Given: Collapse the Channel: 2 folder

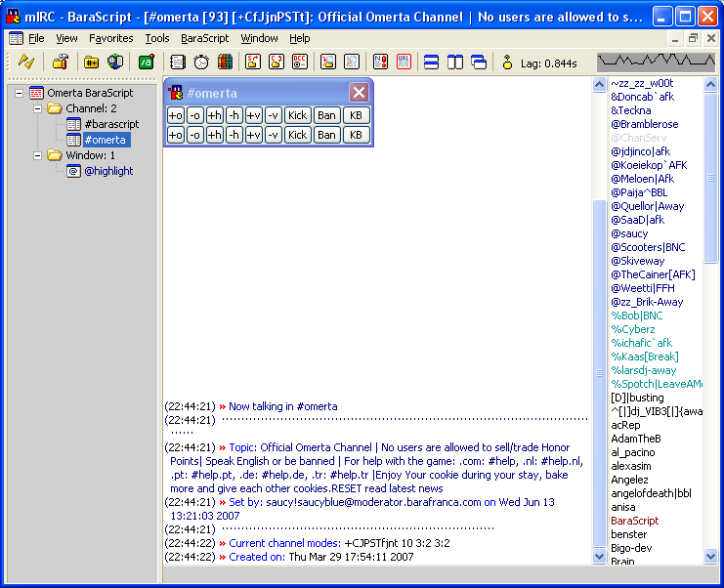Looking at the screenshot, I should (x=38, y=108).
